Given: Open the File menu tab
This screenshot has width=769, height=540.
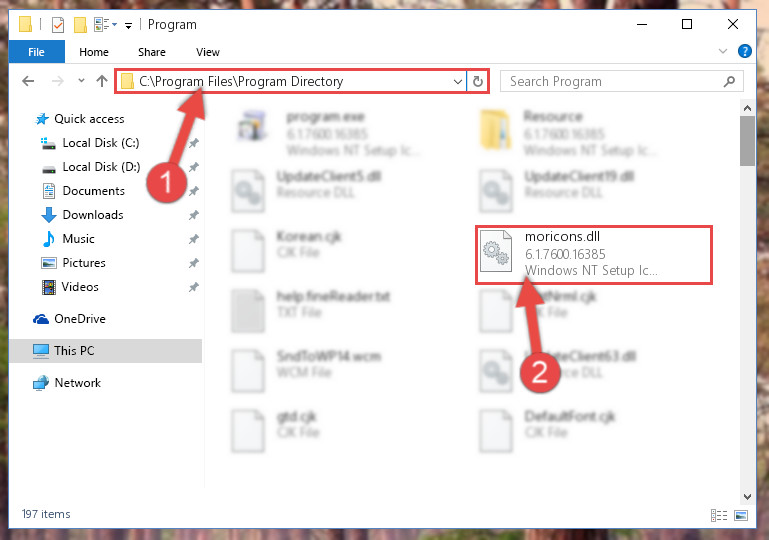Looking at the screenshot, I should 36,51.
